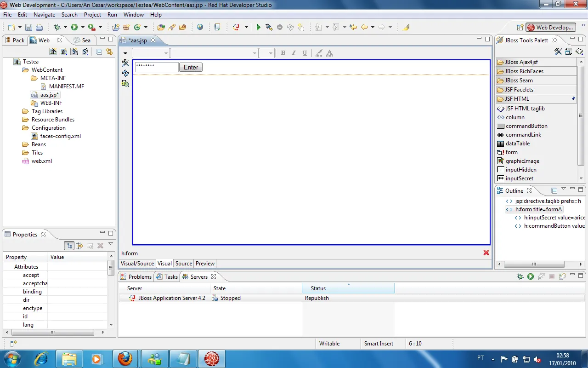Screen dimensions: 588x368
Task: Click the Web Development perspective button
Action: point(551,28)
